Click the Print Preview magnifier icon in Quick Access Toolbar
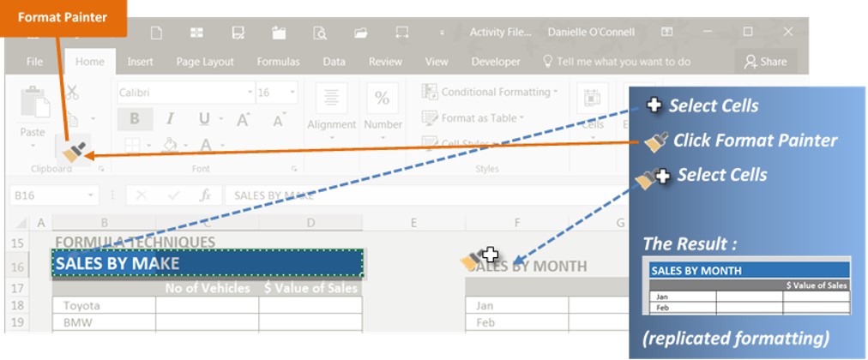868x360 pixels. [320, 33]
